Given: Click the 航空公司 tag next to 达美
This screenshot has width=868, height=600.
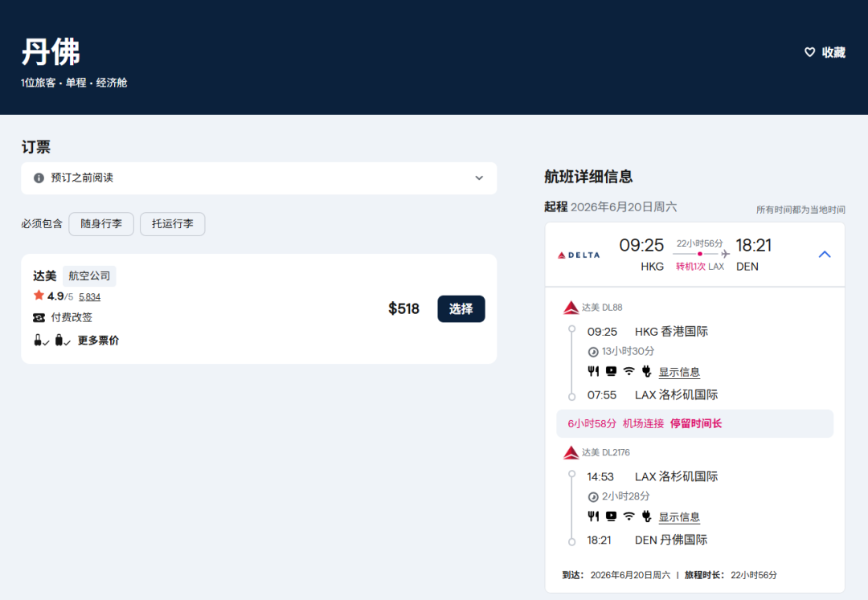Looking at the screenshot, I should [x=89, y=276].
